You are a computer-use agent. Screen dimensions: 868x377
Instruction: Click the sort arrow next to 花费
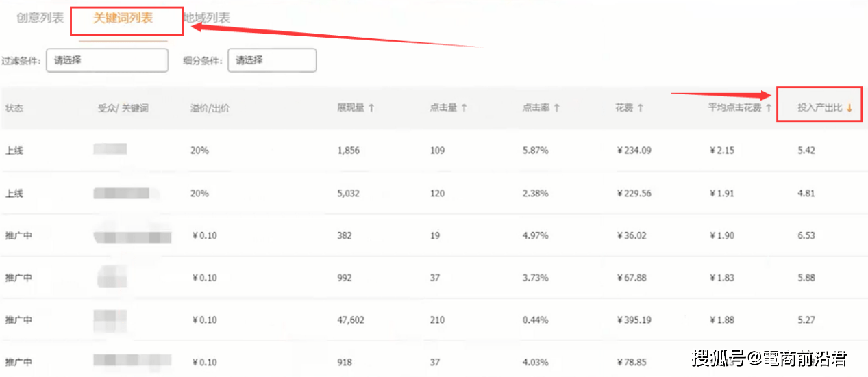click(x=641, y=108)
